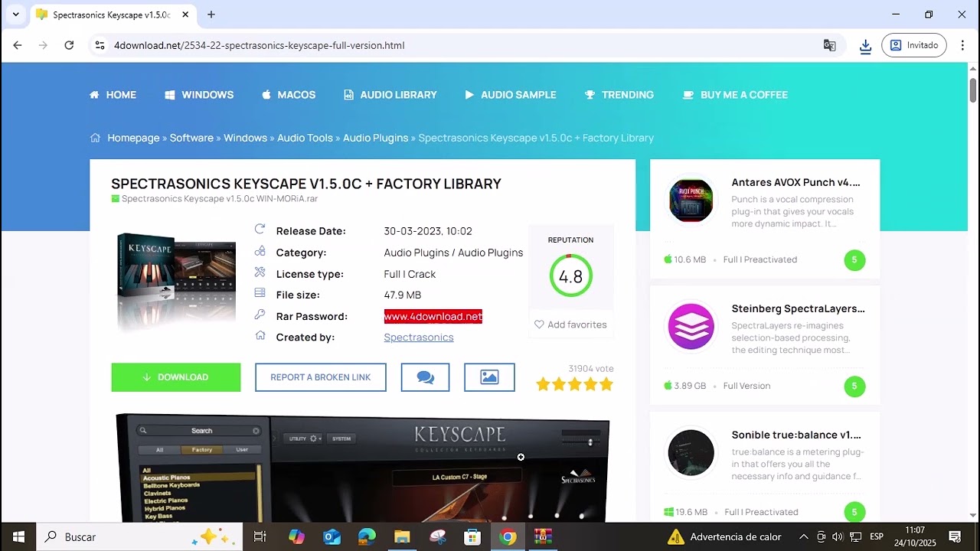Expand the hidden system tray icons chevron
This screenshot has height=551, width=980.
point(803,536)
